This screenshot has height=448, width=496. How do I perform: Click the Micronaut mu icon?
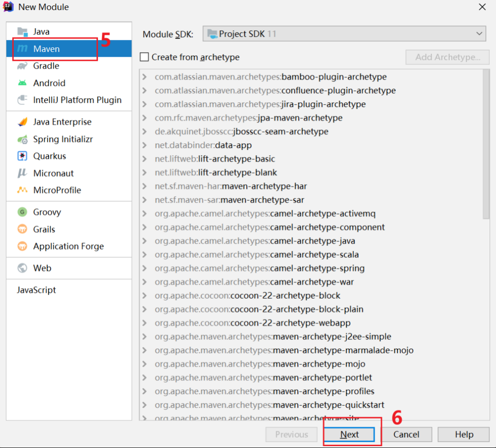23,173
